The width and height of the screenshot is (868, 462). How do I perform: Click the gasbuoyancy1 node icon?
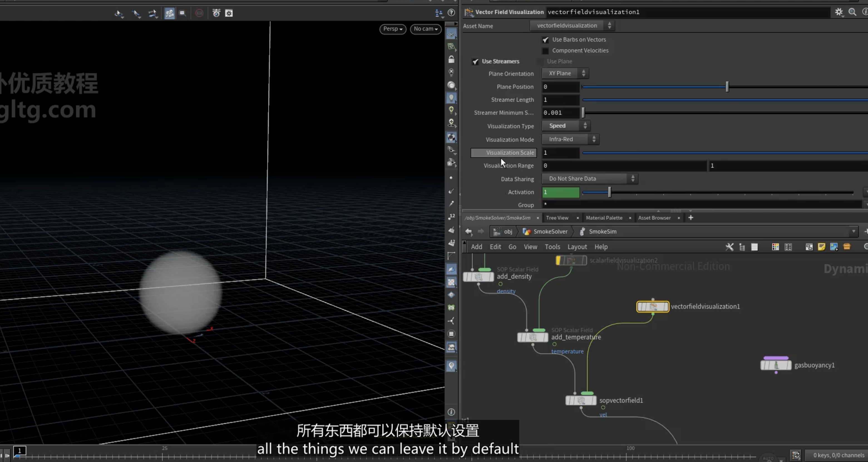click(776, 365)
